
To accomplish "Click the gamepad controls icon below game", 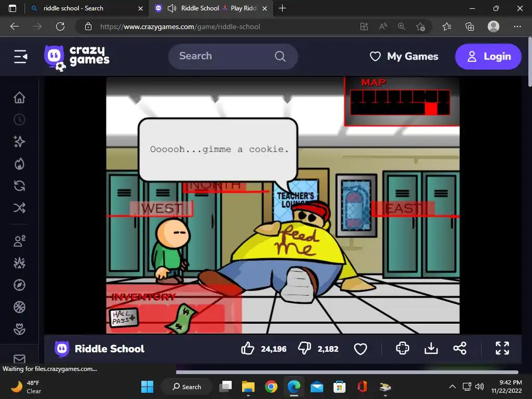I will [403, 349].
